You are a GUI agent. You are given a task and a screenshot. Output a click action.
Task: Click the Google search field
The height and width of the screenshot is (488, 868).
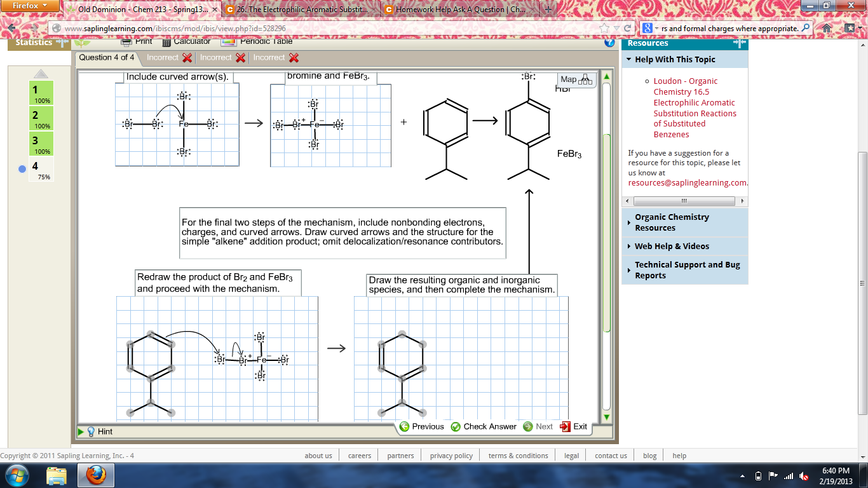click(730, 29)
